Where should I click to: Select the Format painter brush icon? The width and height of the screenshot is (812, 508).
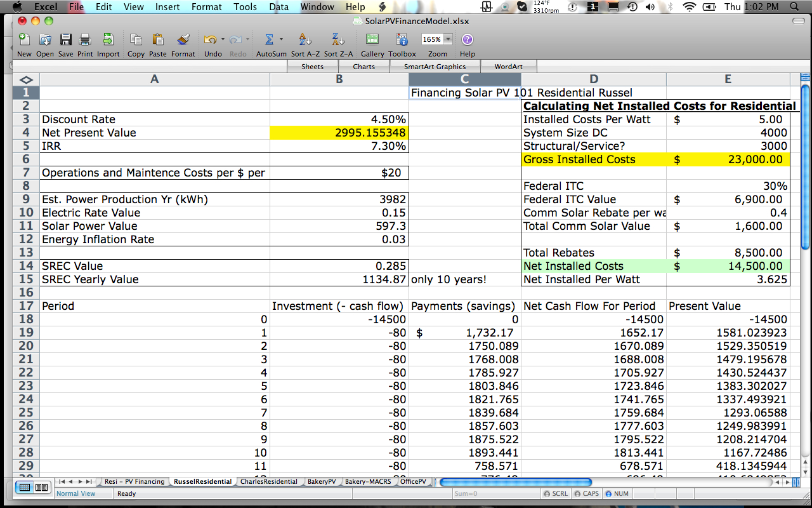pos(183,40)
